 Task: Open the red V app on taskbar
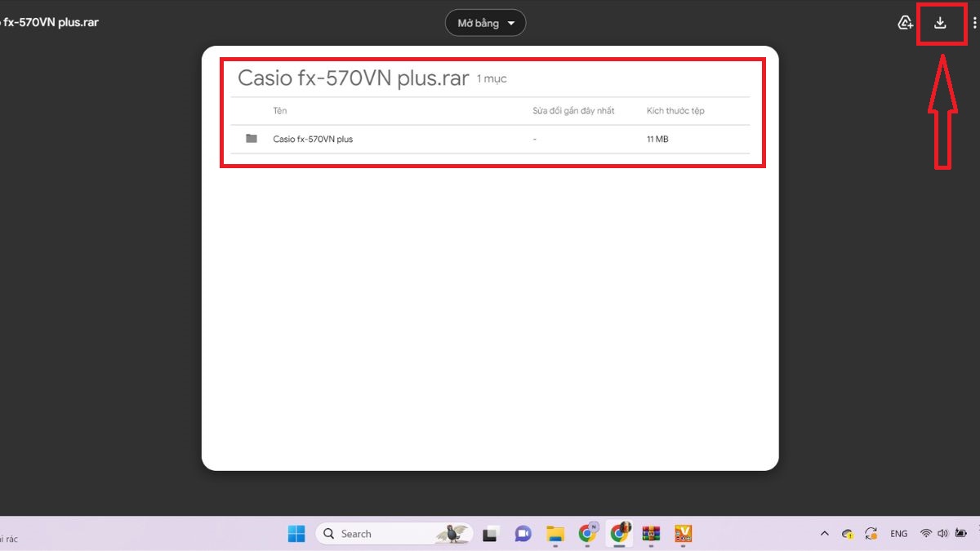pyautogui.click(x=683, y=534)
